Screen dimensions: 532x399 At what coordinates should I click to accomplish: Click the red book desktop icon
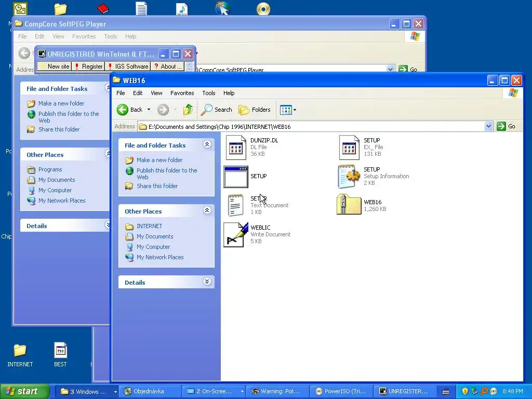click(102, 8)
